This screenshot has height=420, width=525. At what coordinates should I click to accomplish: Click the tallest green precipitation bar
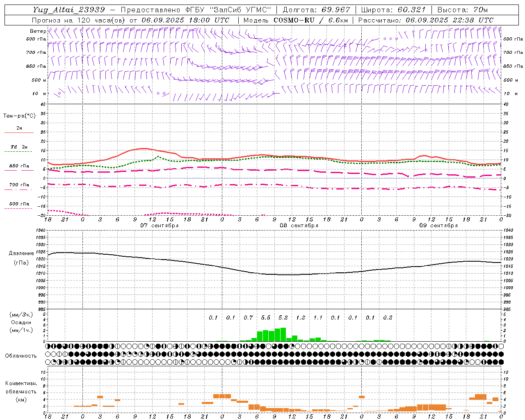point(283,334)
